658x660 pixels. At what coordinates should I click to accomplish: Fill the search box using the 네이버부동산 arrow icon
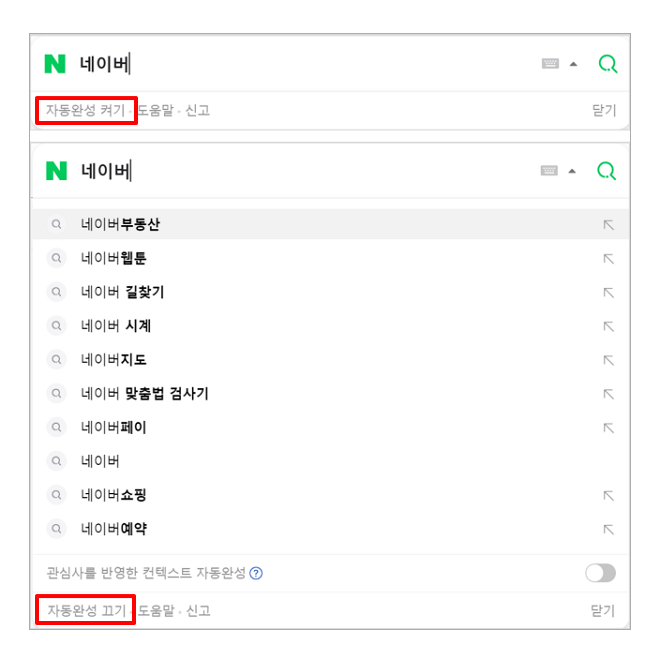click(x=608, y=225)
